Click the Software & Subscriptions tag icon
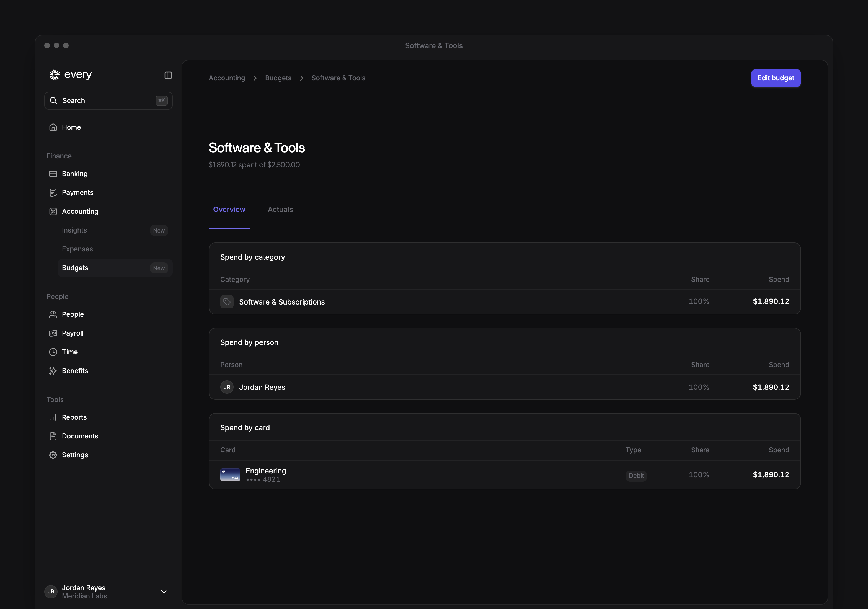 tap(227, 302)
